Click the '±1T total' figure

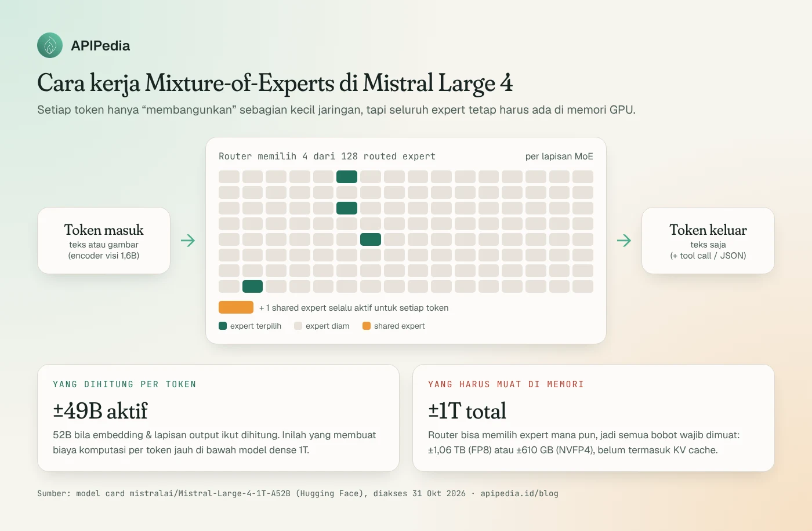(467, 411)
